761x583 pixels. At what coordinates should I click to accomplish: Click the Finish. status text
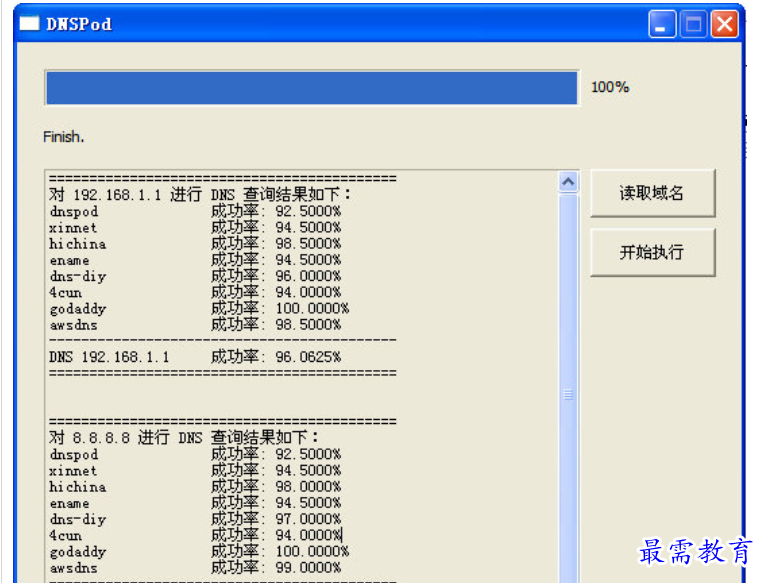64,137
